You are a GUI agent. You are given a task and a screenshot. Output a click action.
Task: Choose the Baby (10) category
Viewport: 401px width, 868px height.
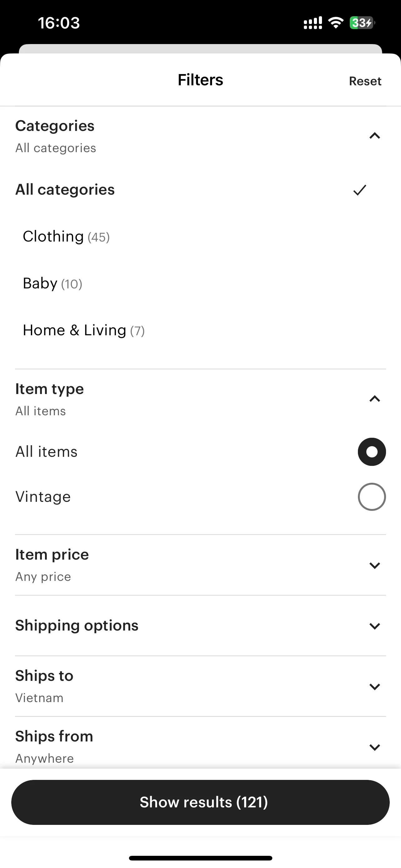coord(52,283)
